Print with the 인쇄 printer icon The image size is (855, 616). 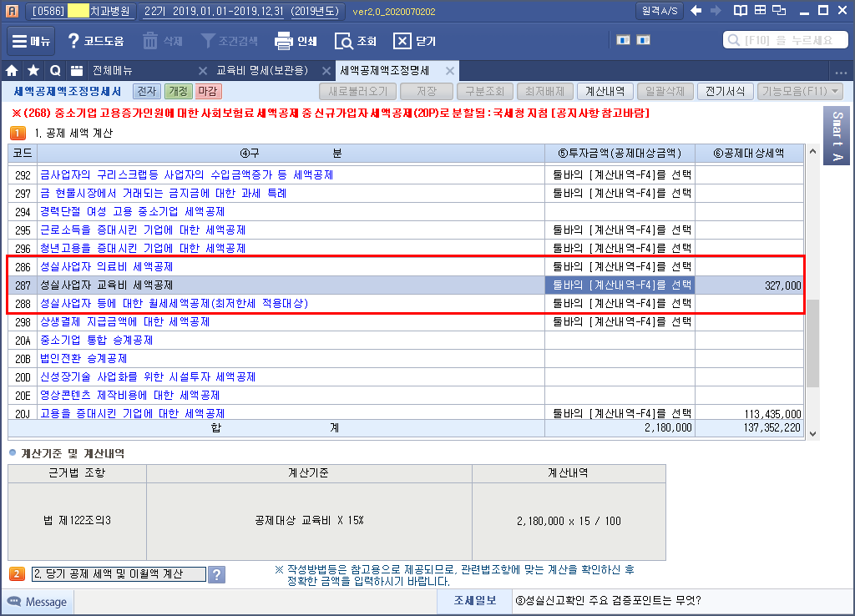pos(296,41)
